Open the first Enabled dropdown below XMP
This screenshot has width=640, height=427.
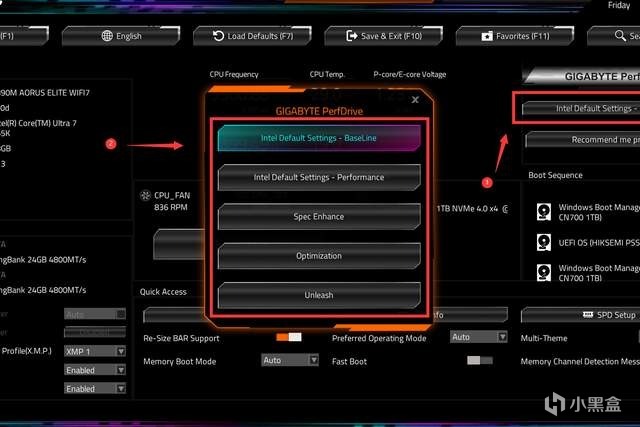point(95,370)
